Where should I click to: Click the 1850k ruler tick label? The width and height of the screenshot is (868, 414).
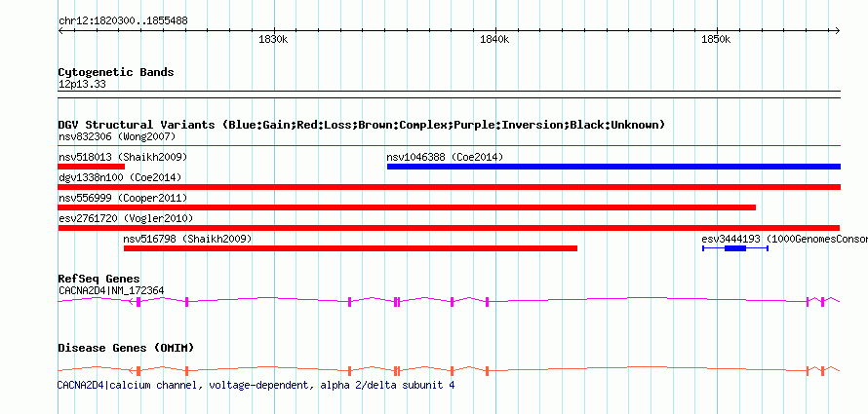click(716, 40)
